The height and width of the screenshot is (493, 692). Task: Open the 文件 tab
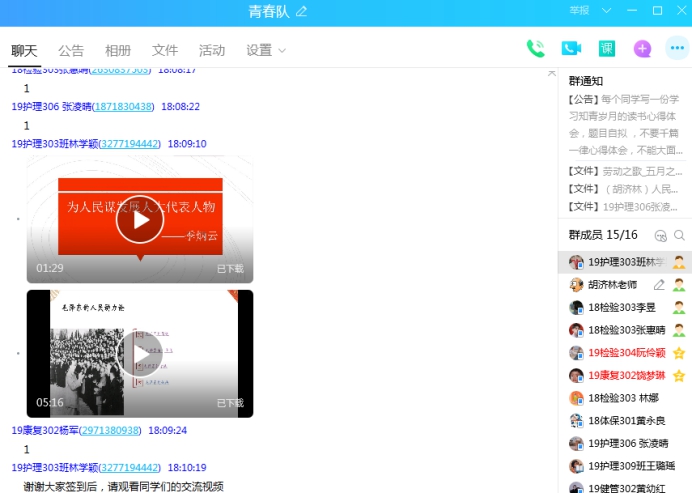(x=165, y=50)
